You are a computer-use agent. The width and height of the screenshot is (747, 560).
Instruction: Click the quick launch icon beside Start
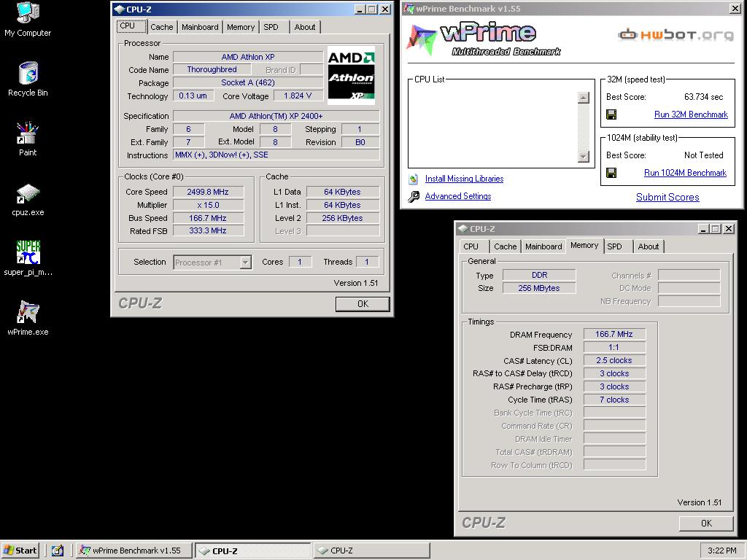coord(57,551)
